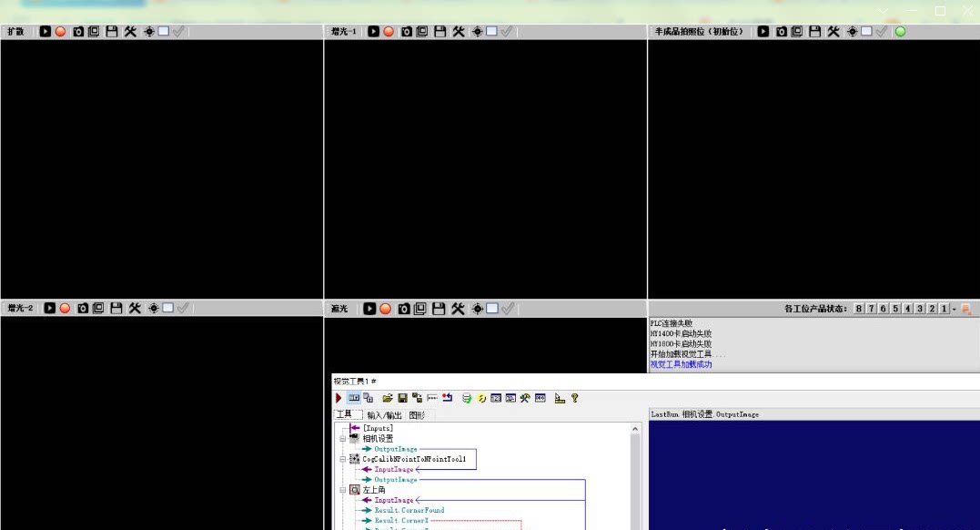Select station 8 in 各工位产品状态

click(x=859, y=309)
